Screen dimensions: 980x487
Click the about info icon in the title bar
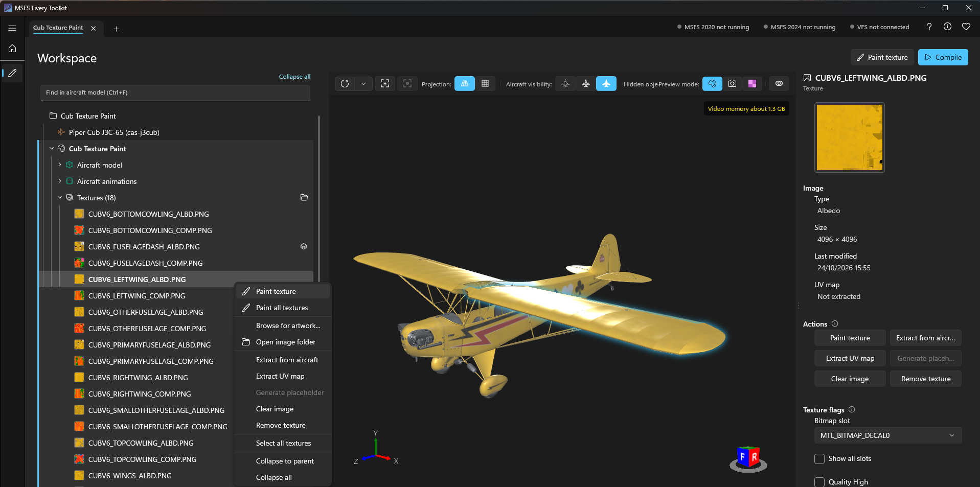point(948,27)
